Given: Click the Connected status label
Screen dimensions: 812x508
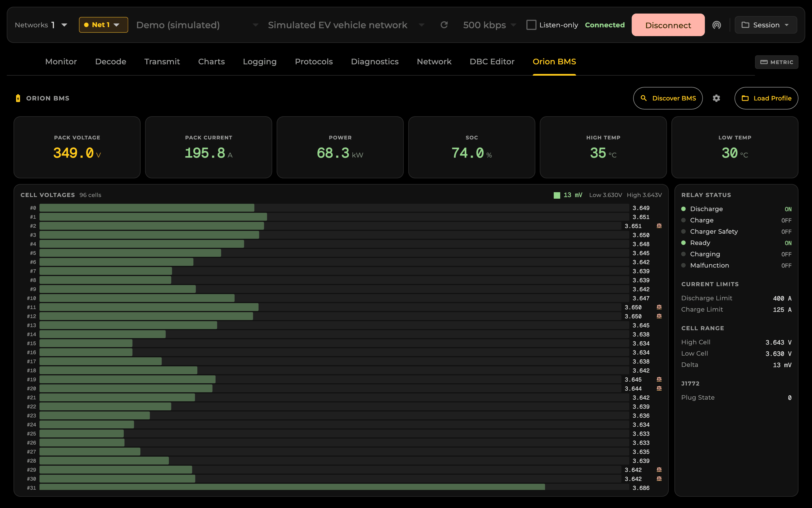Looking at the screenshot, I should pyautogui.click(x=605, y=25).
